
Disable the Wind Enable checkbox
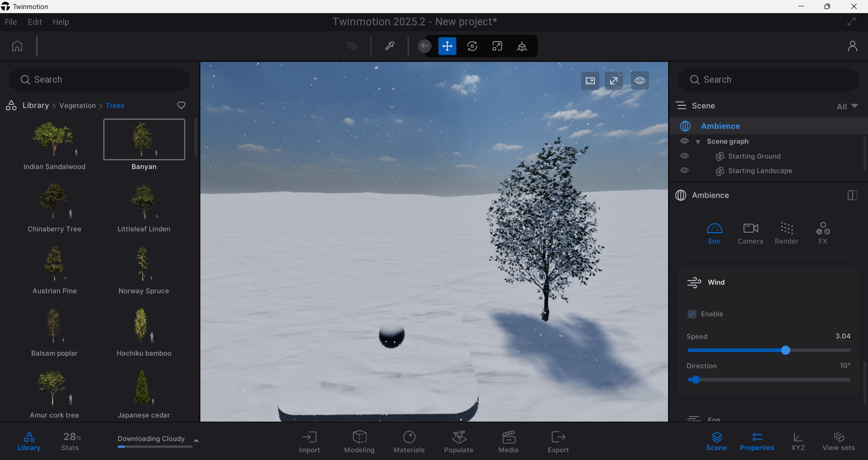692,314
